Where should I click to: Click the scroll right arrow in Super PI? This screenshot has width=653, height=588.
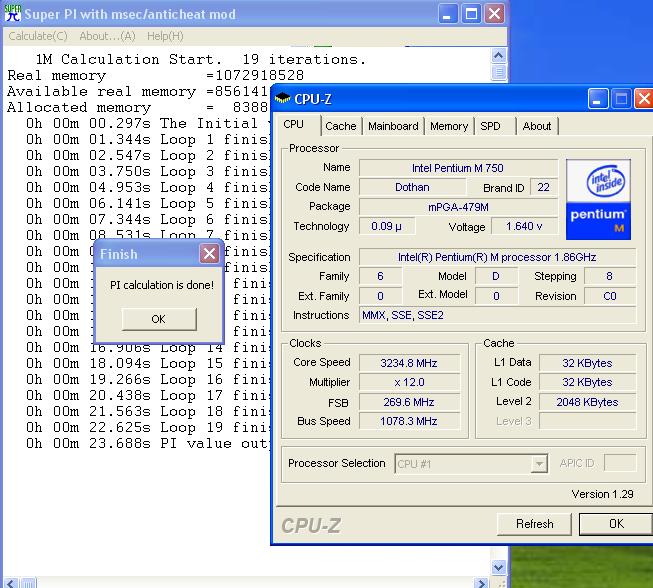pyautogui.click(x=481, y=583)
